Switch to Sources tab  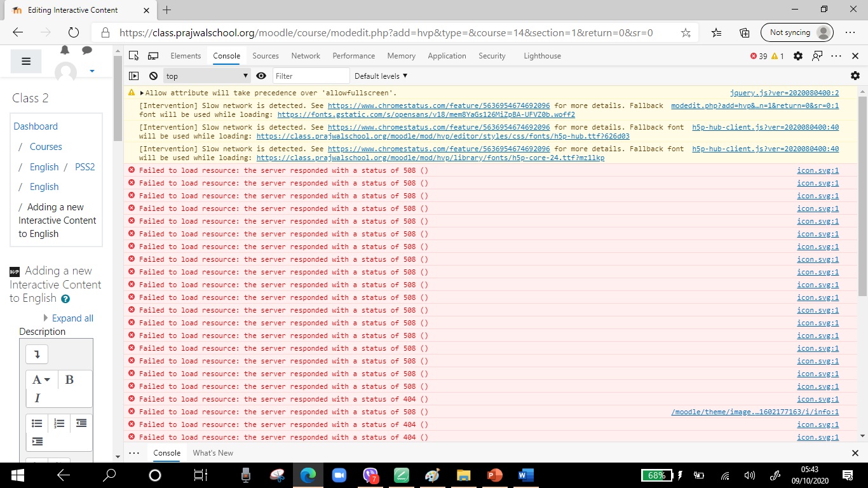pyautogui.click(x=266, y=56)
